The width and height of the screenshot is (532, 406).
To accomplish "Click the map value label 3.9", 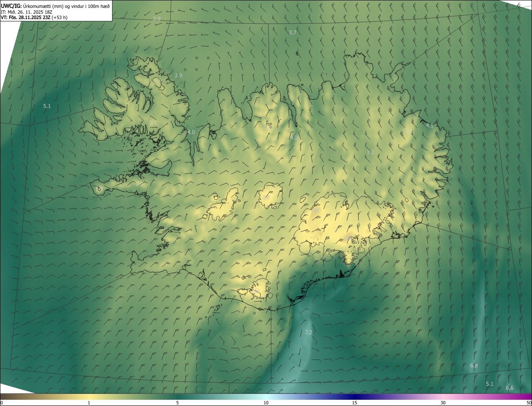I will pyautogui.click(x=178, y=75).
